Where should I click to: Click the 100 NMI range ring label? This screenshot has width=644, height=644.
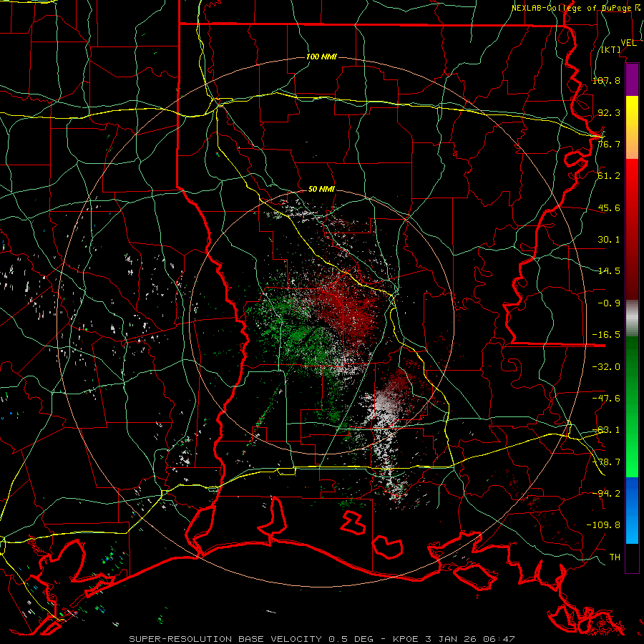pos(321,57)
